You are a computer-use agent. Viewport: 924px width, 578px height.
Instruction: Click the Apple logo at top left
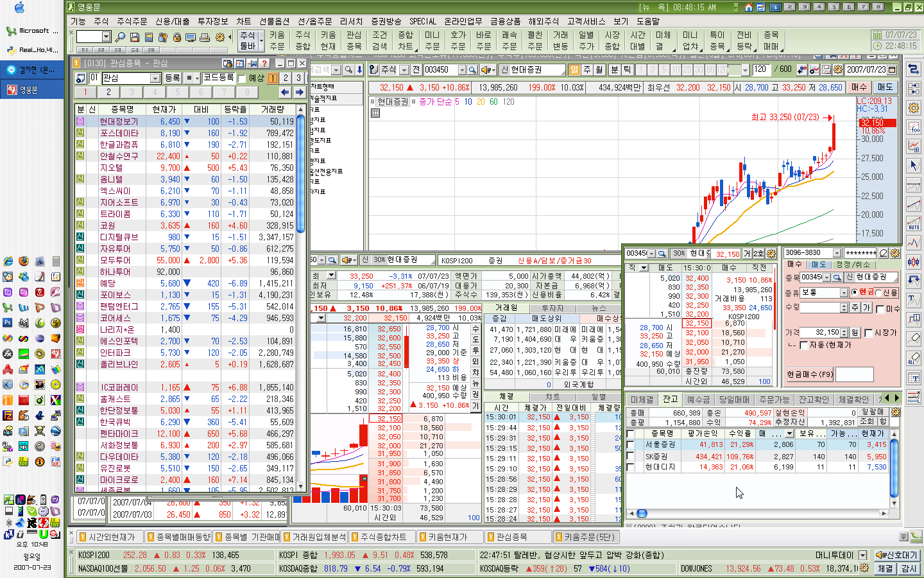click(x=19, y=8)
